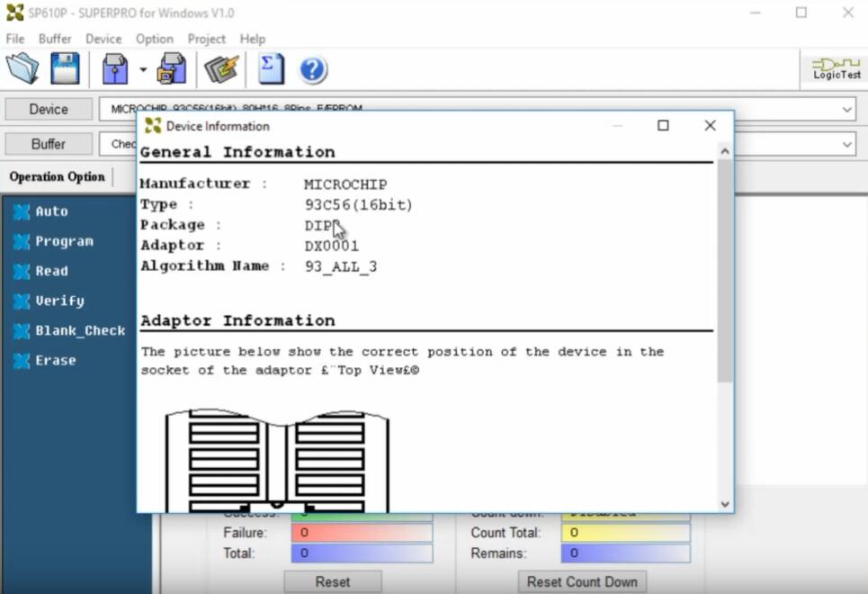Screen dimensions: 868x594
Task: Click the LogicTest icon
Action: (837, 68)
